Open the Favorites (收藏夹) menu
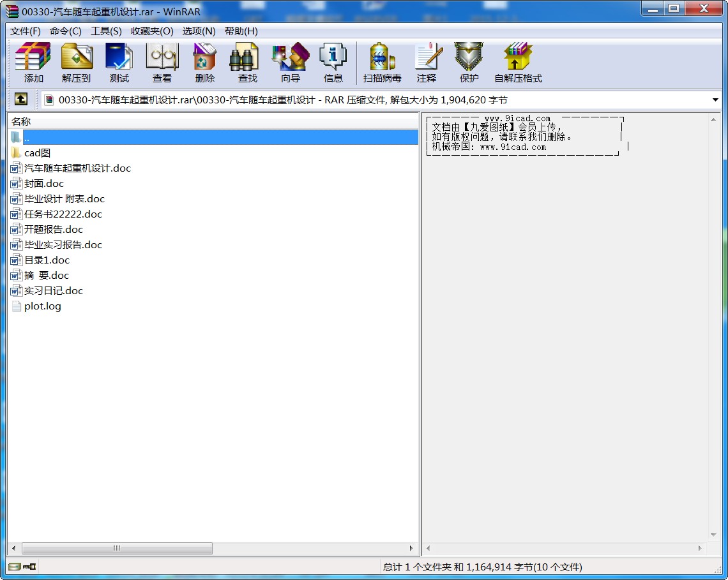This screenshot has height=580, width=728. point(152,31)
